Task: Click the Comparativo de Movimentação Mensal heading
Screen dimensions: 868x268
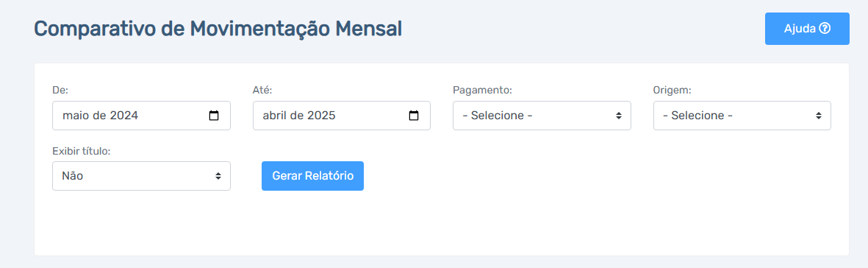Action: [218, 29]
